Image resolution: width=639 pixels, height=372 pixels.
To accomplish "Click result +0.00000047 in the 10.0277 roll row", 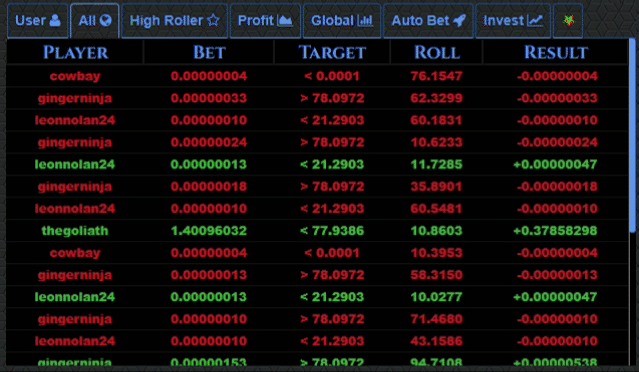I will pos(555,297).
